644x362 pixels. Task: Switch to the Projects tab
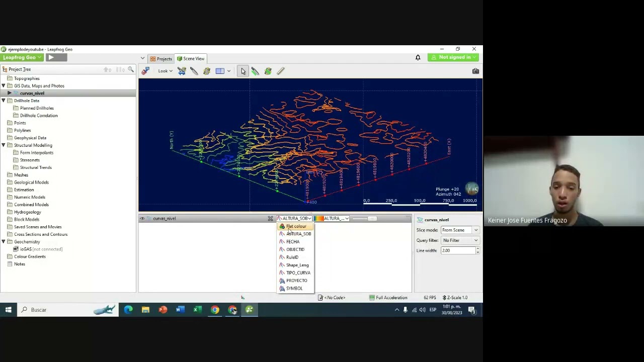(x=161, y=59)
